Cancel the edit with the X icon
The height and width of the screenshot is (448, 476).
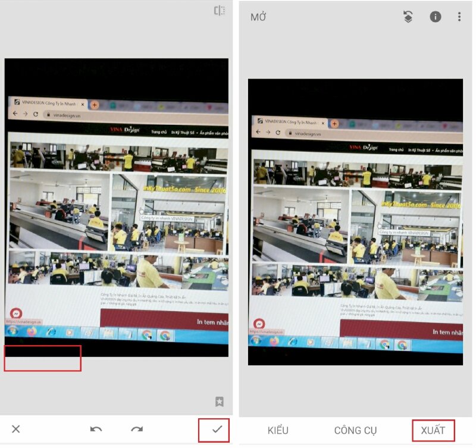point(16,429)
